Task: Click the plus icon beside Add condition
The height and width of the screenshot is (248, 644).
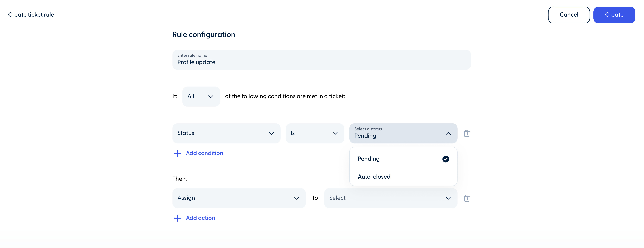Action: coord(177,153)
